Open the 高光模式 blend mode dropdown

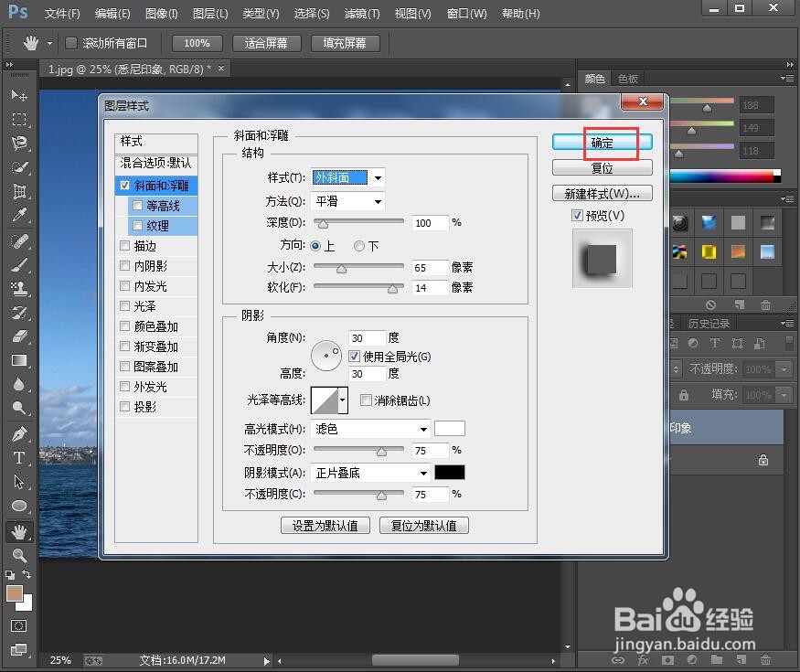[x=369, y=428]
